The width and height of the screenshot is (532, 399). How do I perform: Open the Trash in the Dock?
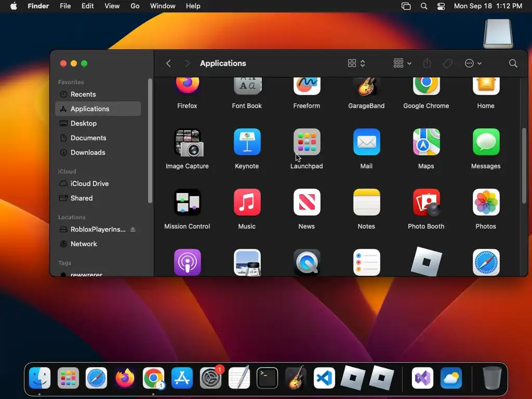coord(492,378)
